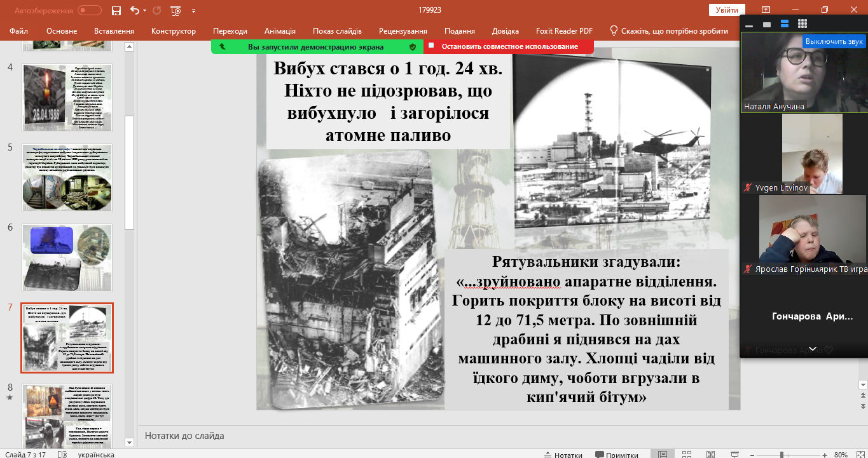Click the Увійти sign-in button
This screenshot has width=868, height=458.
tap(727, 10)
